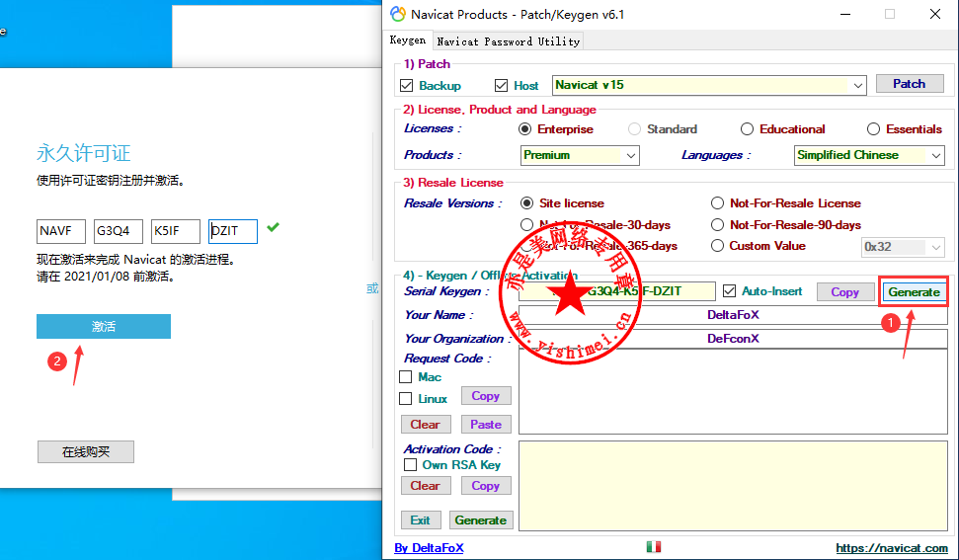This screenshot has height=560, width=959.
Task: Click the Your Organization field containing DeFconX
Action: tap(733, 338)
